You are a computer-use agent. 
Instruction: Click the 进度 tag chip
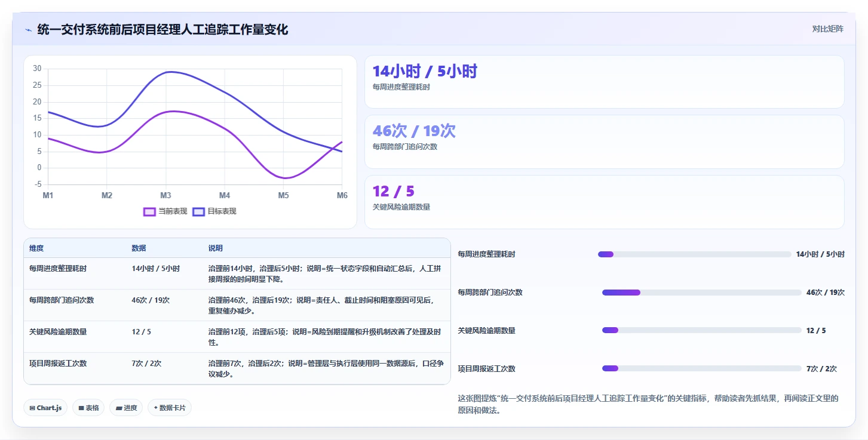pyautogui.click(x=126, y=408)
